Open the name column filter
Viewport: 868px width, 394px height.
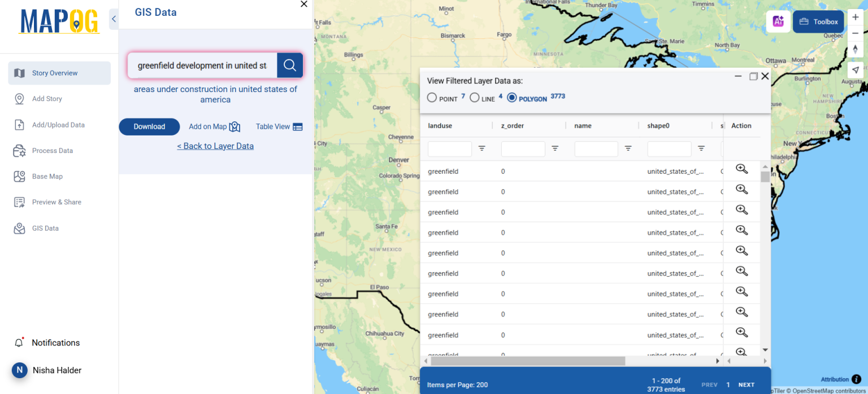coord(628,148)
